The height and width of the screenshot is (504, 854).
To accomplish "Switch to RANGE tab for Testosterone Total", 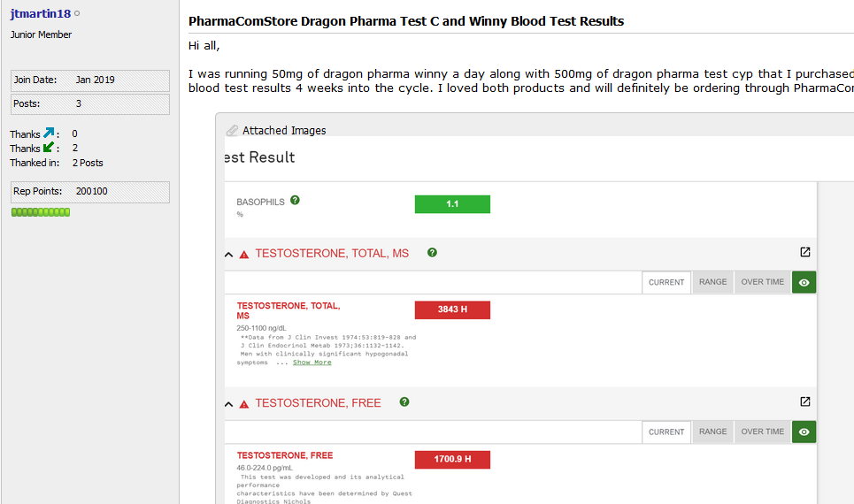I will [712, 282].
